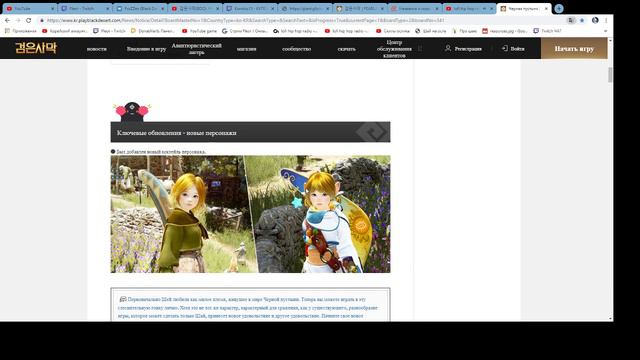Reload the current page
Viewport: 640px width, 360px height.
tap(29, 20)
